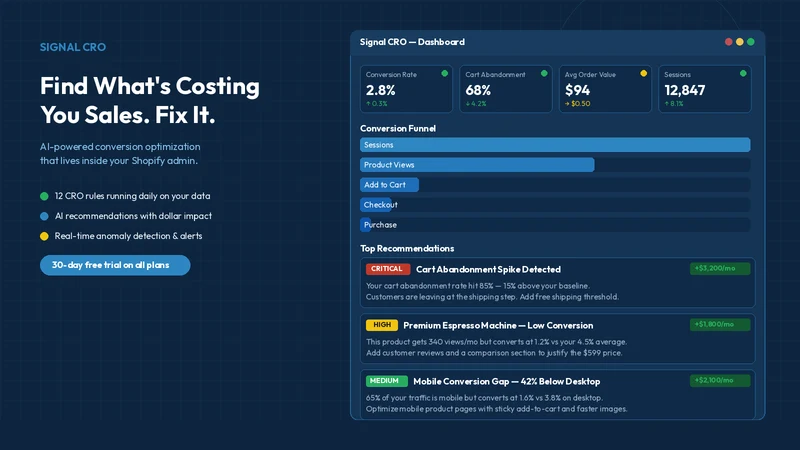
Task: Click the $0.50 change indicator
Action: pyautogui.click(x=578, y=104)
